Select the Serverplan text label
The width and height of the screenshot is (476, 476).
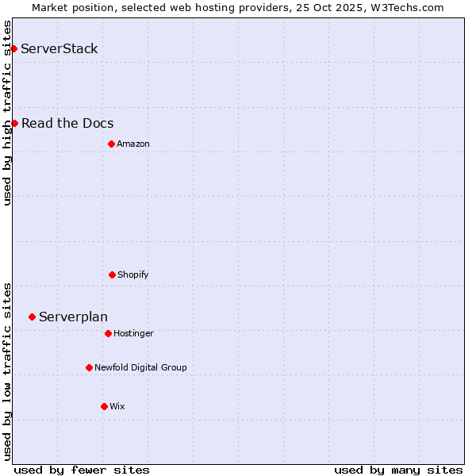pyautogui.click(x=73, y=317)
